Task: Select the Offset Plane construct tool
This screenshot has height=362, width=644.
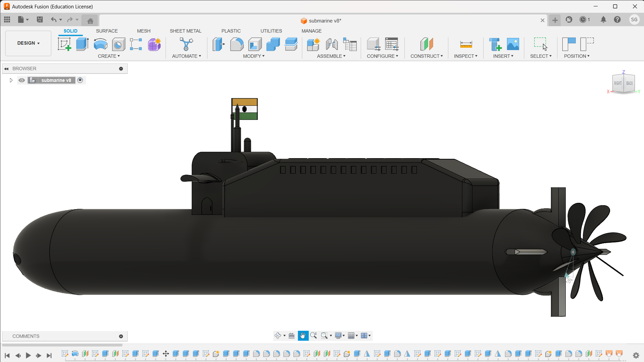Action: 426,44
